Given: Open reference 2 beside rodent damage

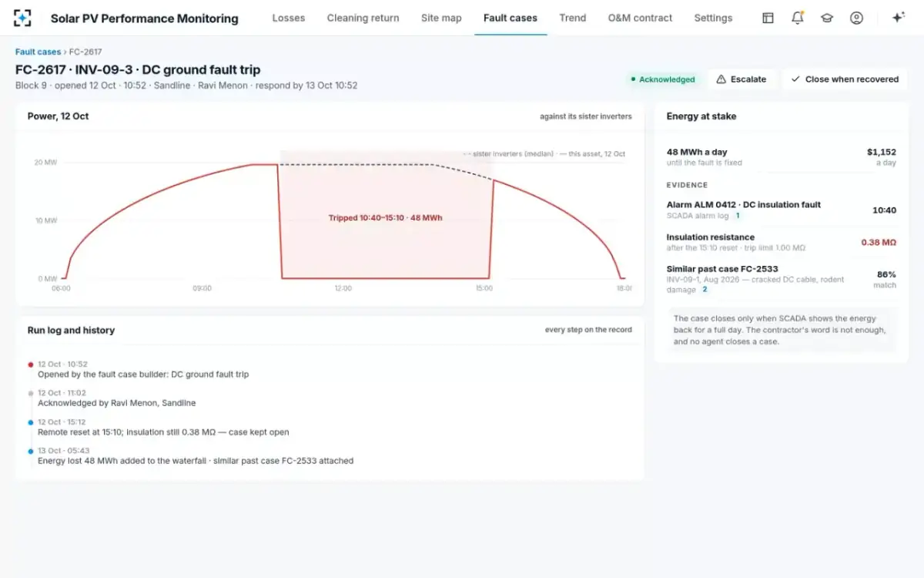Looking at the screenshot, I should point(705,290).
